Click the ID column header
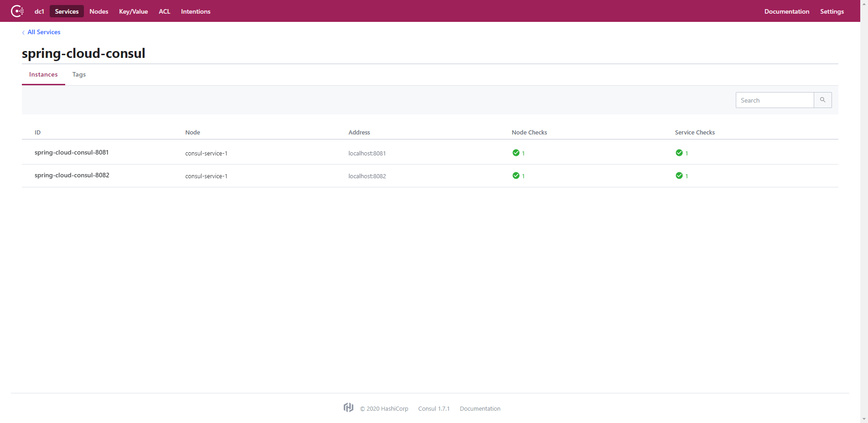 37,132
